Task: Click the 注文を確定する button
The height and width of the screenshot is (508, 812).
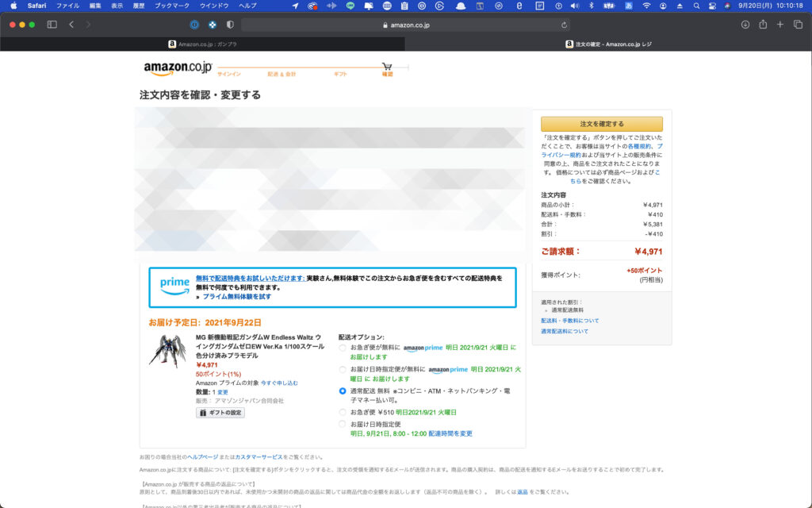Action: pyautogui.click(x=602, y=124)
